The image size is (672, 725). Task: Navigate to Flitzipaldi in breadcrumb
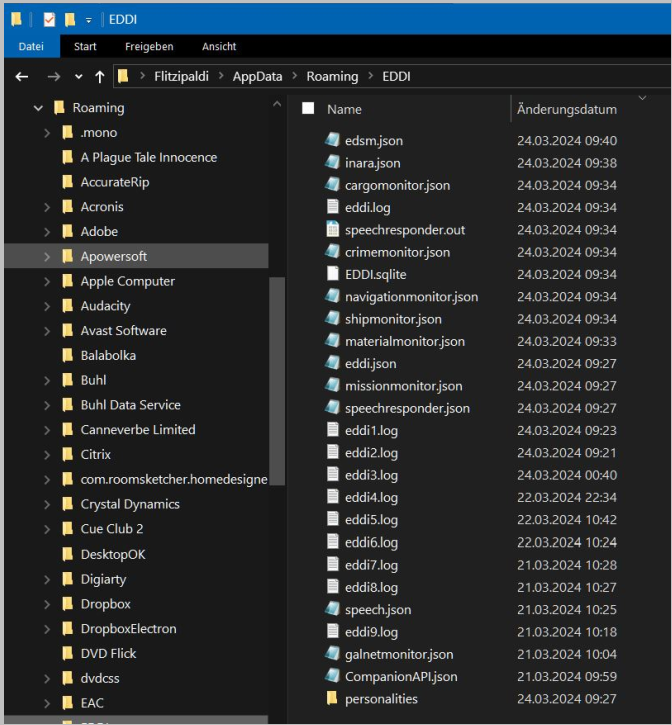(x=181, y=76)
